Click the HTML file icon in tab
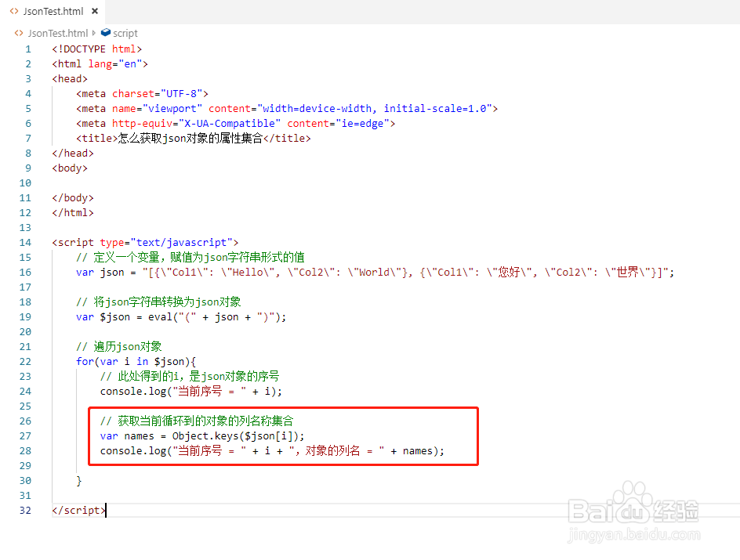This screenshot has width=740, height=560. tap(14, 11)
